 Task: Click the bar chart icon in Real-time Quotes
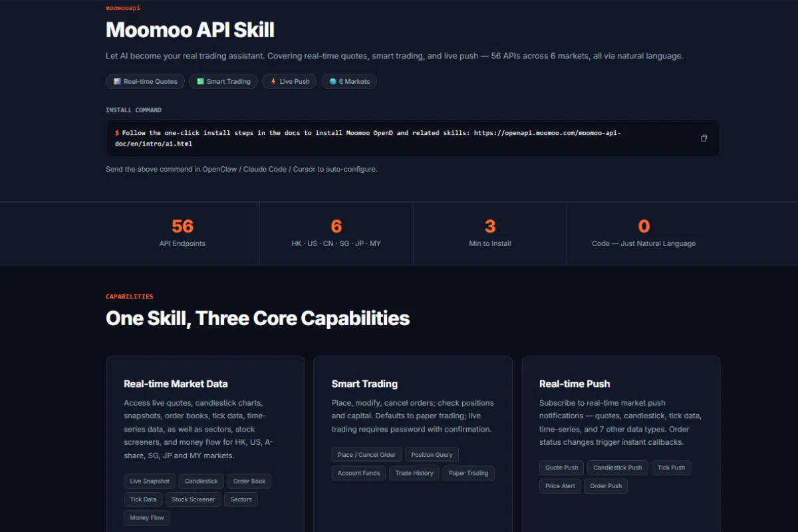pos(117,81)
